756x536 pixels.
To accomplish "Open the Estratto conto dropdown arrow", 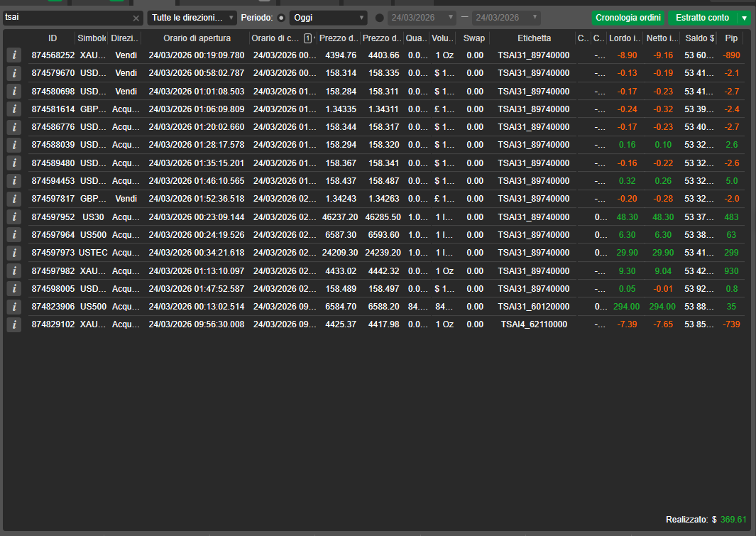I will pyautogui.click(x=745, y=18).
